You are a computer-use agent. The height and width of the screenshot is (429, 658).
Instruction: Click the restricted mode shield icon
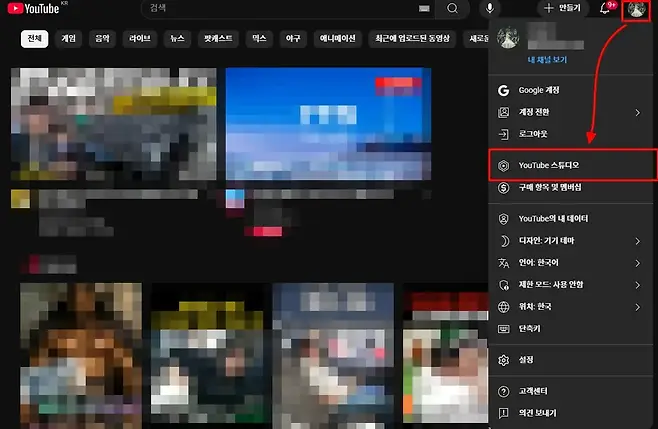(x=504, y=285)
